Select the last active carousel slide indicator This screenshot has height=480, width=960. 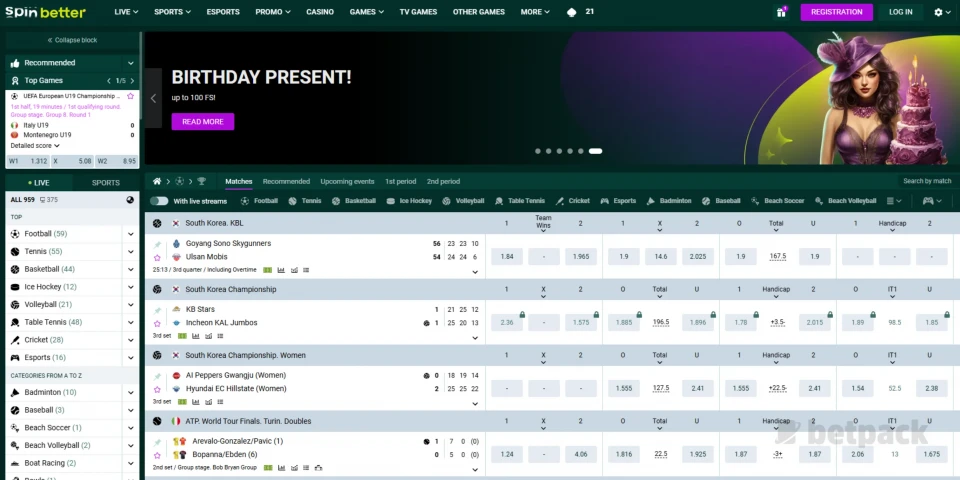(x=595, y=151)
